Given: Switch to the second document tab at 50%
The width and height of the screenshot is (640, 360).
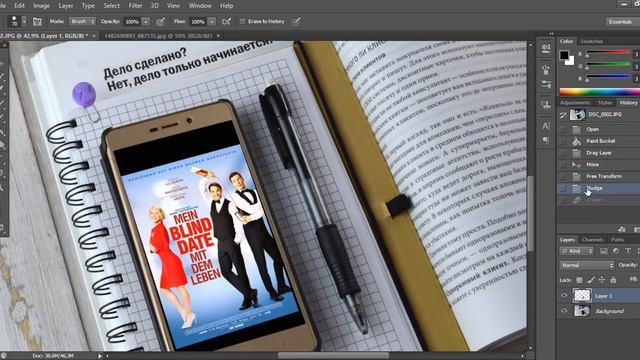Looking at the screenshot, I should pyautogui.click(x=158, y=36).
